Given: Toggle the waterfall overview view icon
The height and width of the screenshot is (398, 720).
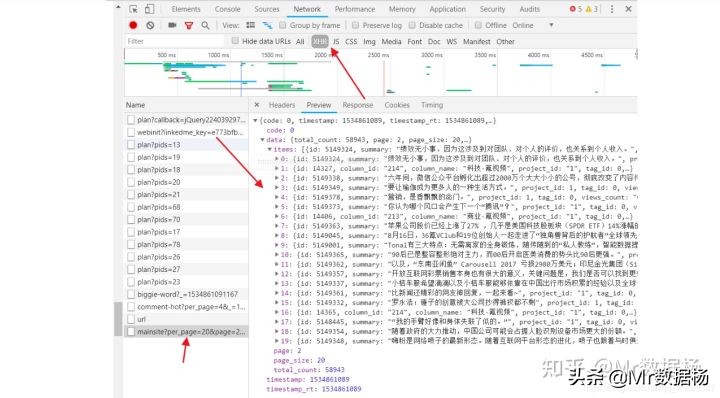Looking at the screenshot, I should click(267, 25).
